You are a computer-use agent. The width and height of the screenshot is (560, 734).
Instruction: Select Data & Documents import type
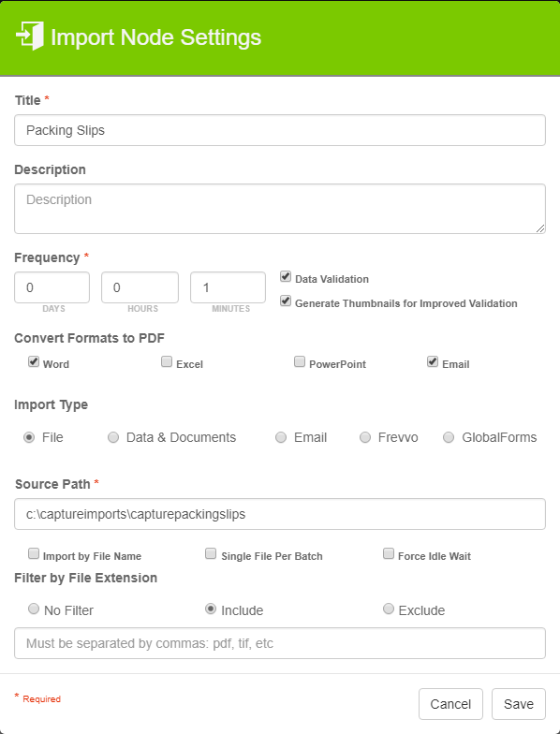point(113,437)
